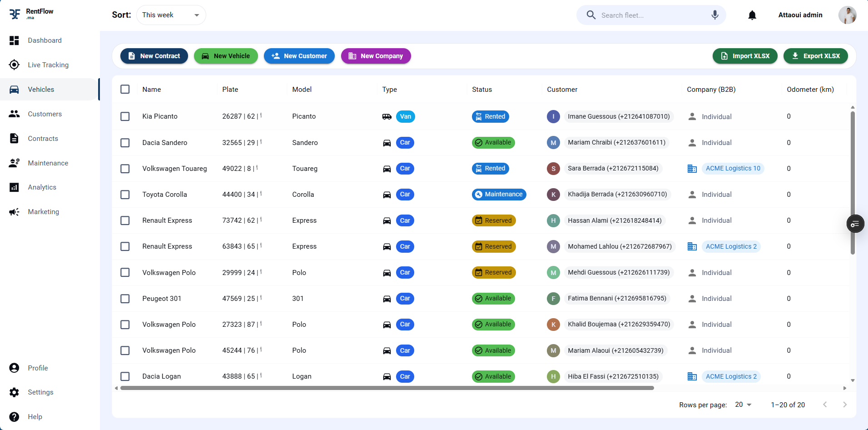Click Imane Guessous avatar circle

[553, 117]
